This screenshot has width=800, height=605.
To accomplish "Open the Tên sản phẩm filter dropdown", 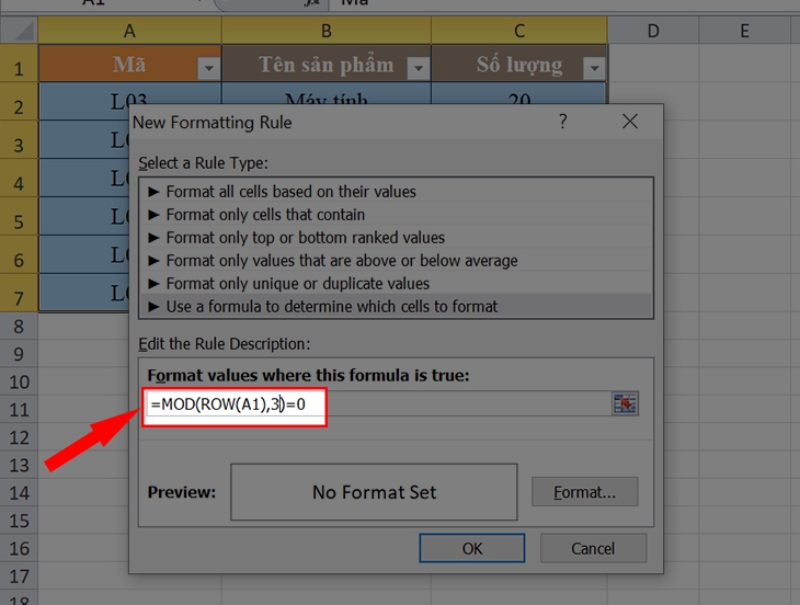I will 417,68.
